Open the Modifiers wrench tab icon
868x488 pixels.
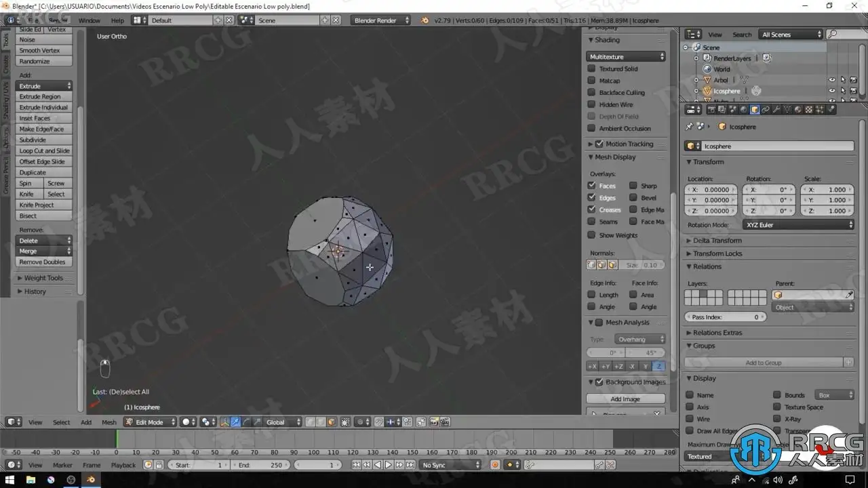pos(776,109)
